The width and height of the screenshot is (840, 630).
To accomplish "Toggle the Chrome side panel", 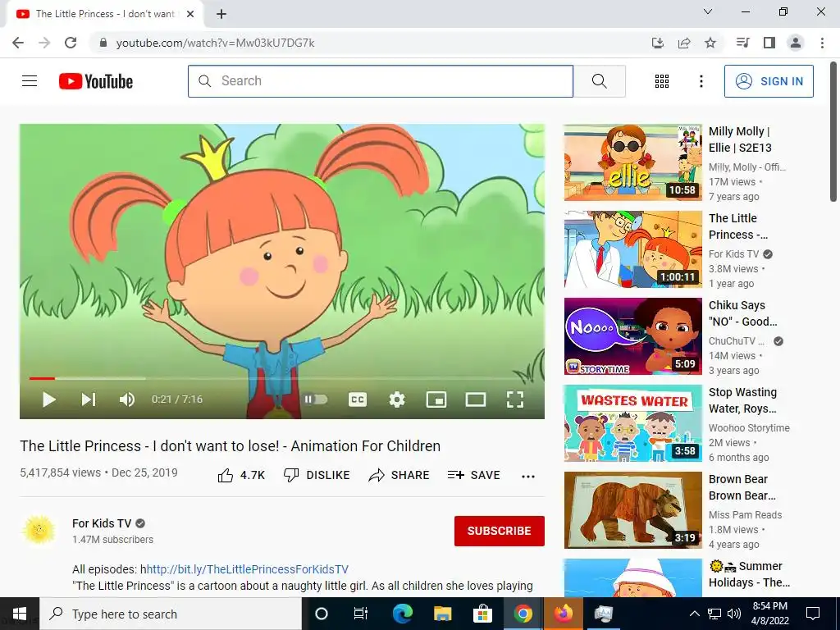I will [769, 43].
